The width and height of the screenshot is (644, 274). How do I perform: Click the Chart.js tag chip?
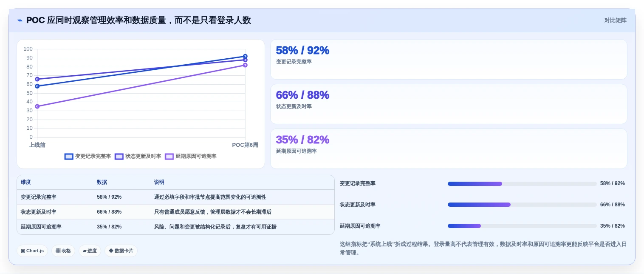(32, 251)
